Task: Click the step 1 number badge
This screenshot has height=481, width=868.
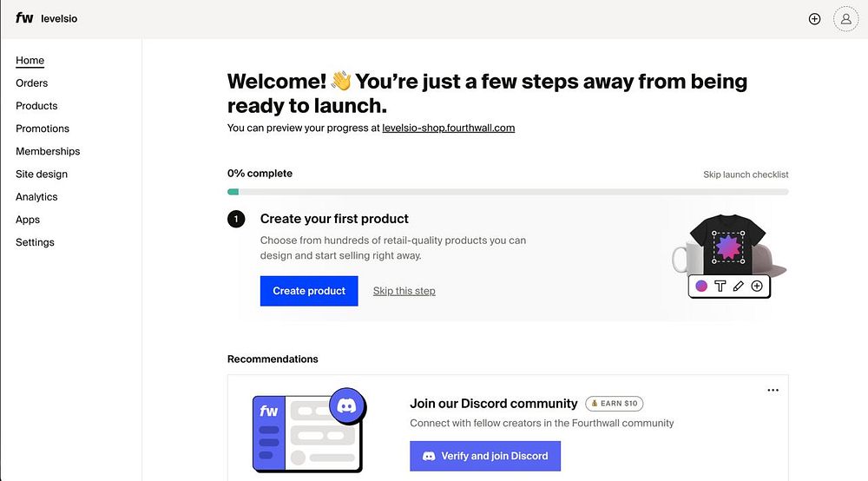Action: click(236, 219)
